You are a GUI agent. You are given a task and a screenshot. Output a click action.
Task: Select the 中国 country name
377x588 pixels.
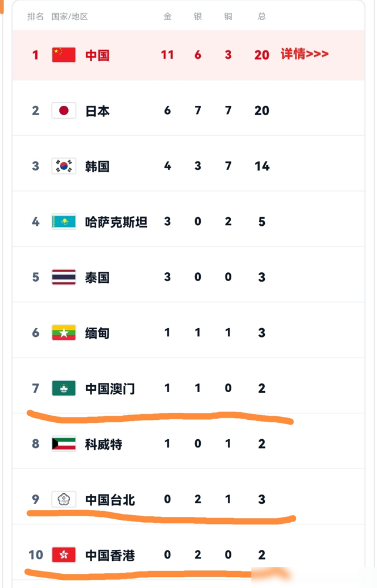pyautogui.click(x=97, y=55)
